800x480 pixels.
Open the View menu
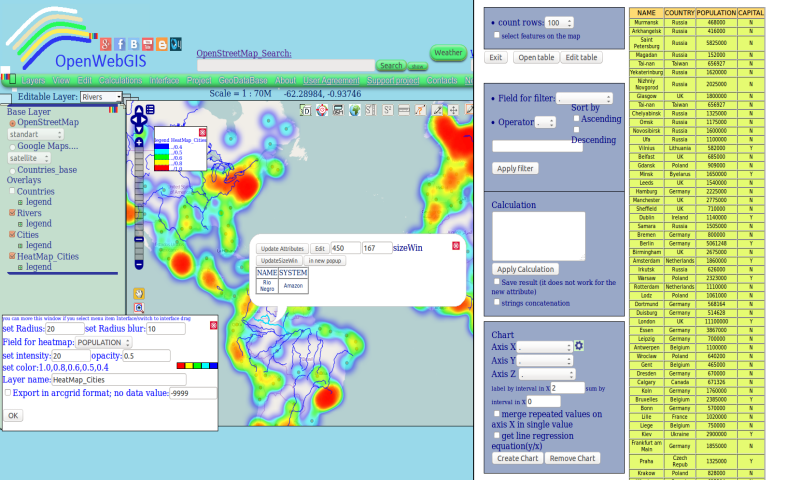61,81
